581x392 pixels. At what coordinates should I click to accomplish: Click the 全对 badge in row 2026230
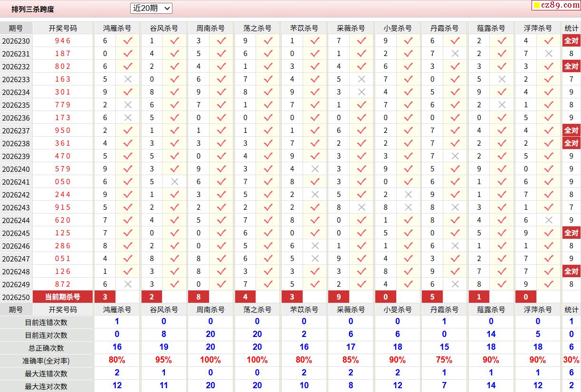coord(571,41)
